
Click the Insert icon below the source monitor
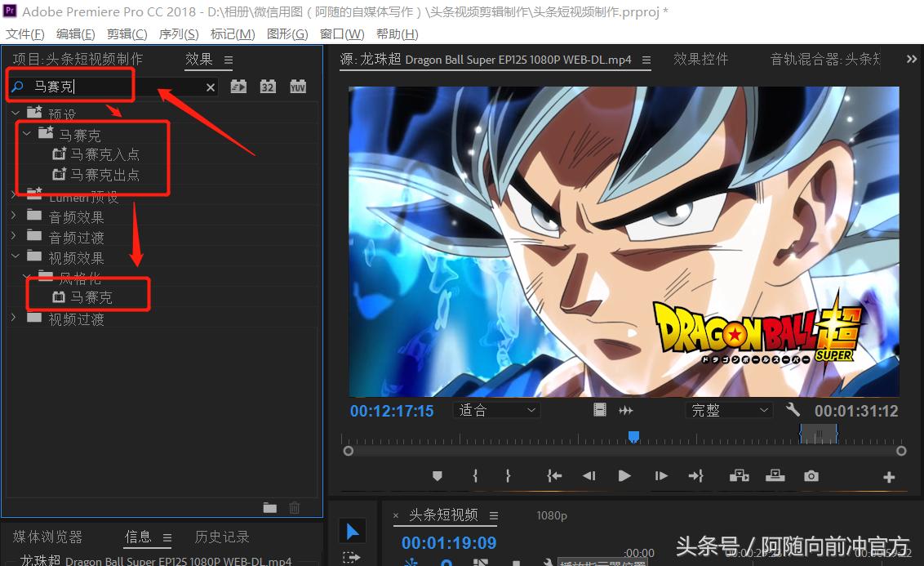739,475
